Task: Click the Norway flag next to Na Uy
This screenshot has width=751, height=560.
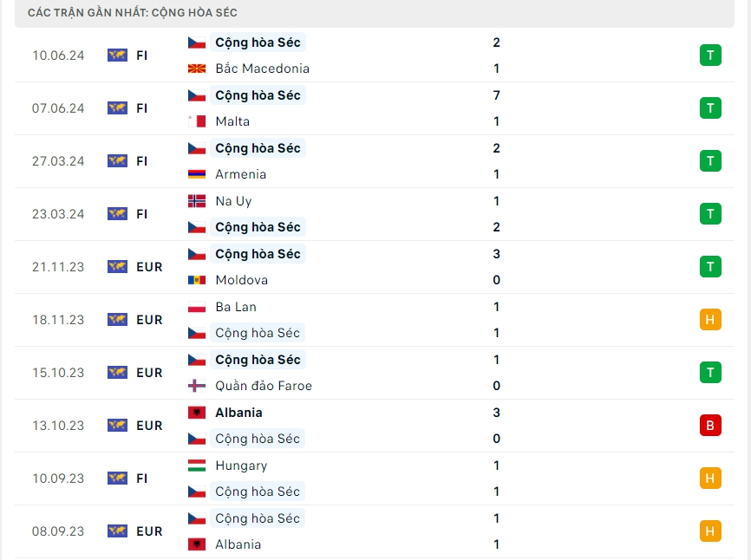Action: point(197,201)
